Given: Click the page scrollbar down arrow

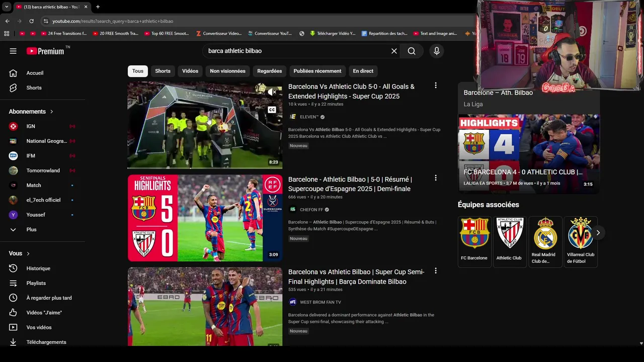Looking at the screenshot, I should pyautogui.click(x=640, y=343).
